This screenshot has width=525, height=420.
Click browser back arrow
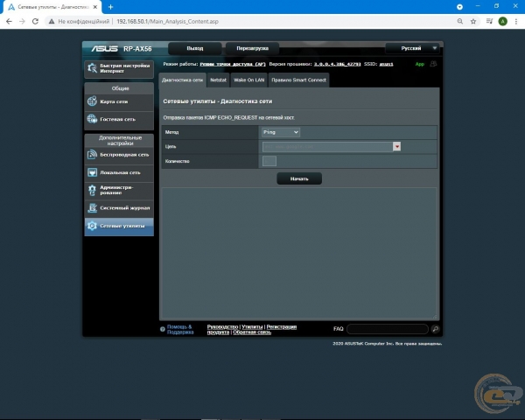pyautogui.click(x=9, y=21)
